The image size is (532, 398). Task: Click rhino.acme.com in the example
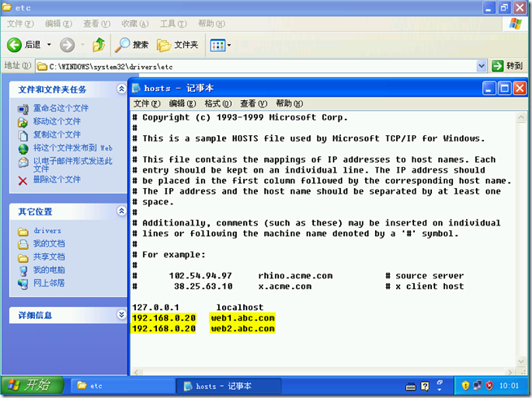point(295,276)
